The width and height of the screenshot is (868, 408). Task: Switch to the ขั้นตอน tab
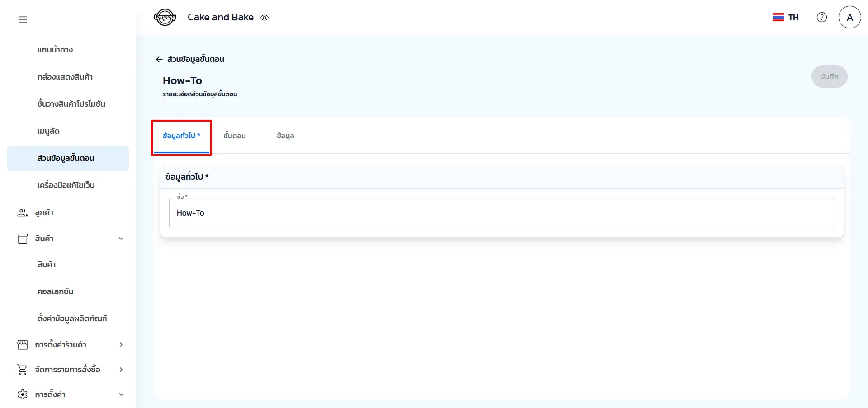tap(234, 136)
